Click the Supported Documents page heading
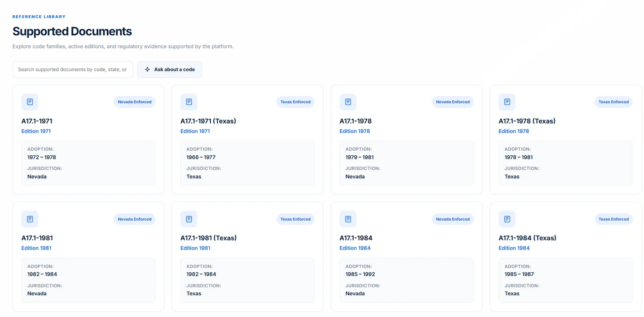This screenshot has width=644, height=317. click(72, 31)
